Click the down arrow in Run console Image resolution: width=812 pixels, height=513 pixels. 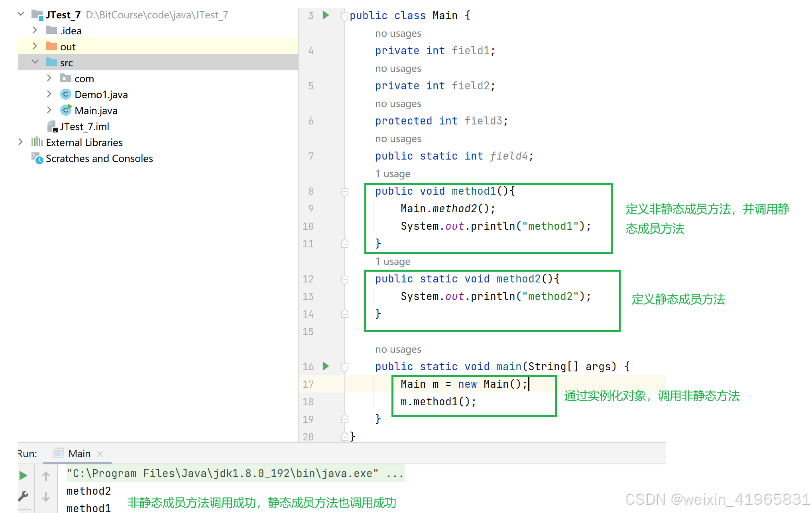[x=46, y=497]
